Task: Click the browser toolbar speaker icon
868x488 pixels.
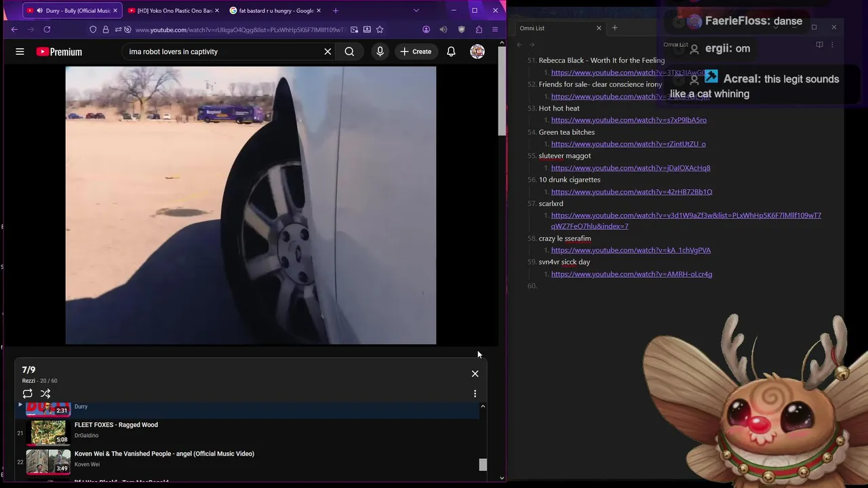Action: point(443,30)
